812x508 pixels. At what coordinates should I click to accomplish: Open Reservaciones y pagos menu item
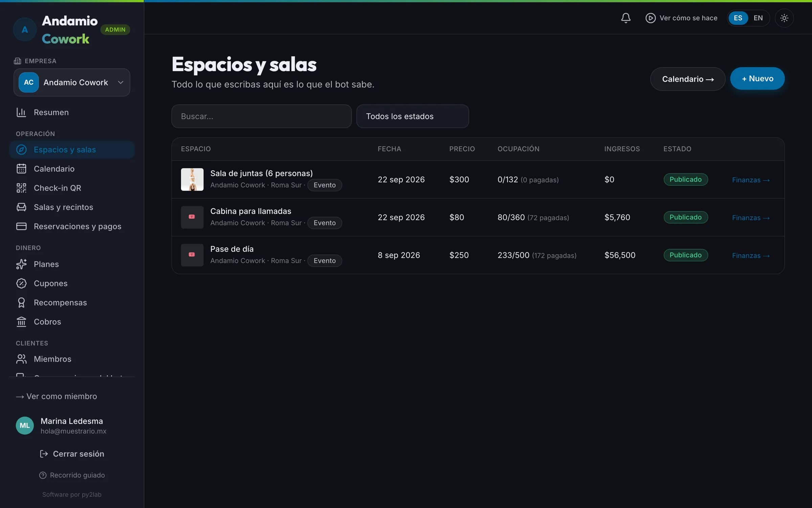point(72,226)
